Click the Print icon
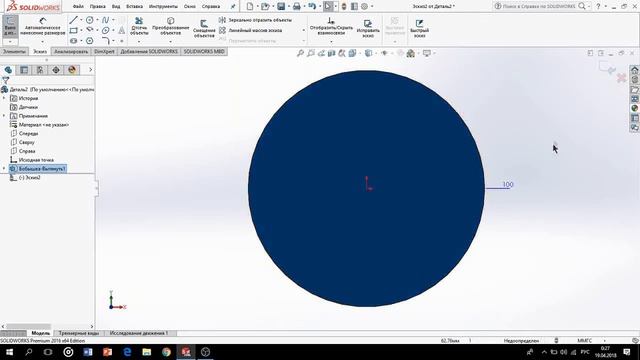Image resolution: width=640 pixels, height=360 pixels. point(297,6)
